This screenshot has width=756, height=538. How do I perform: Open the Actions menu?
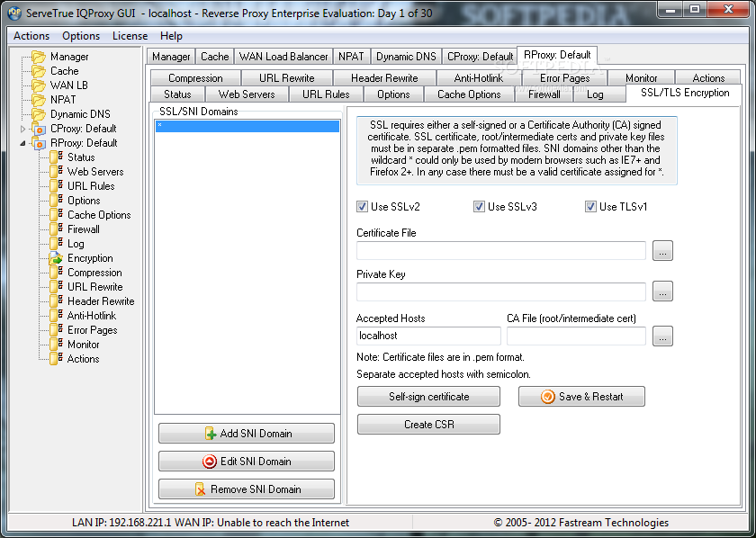coord(31,36)
